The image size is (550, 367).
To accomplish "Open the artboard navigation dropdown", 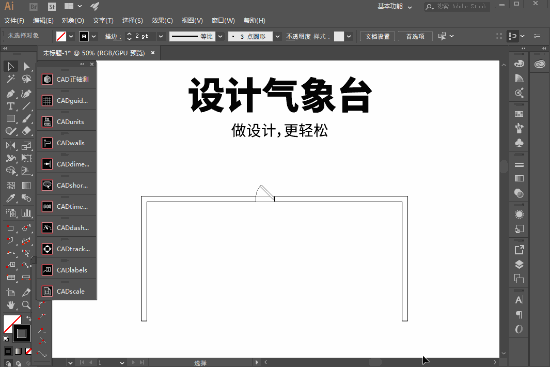I will point(122,362).
